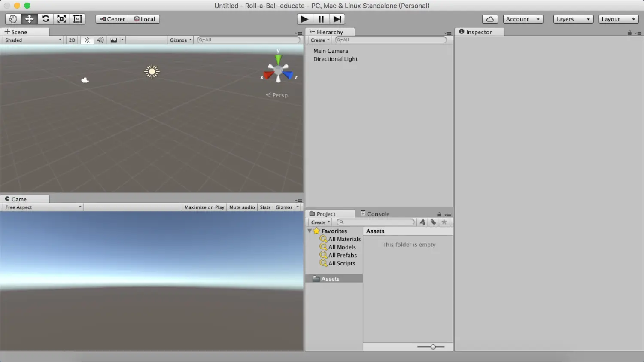This screenshot has width=644, height=362.
Task: Select the Rect Transform tool
Action: tap(78, 19)
